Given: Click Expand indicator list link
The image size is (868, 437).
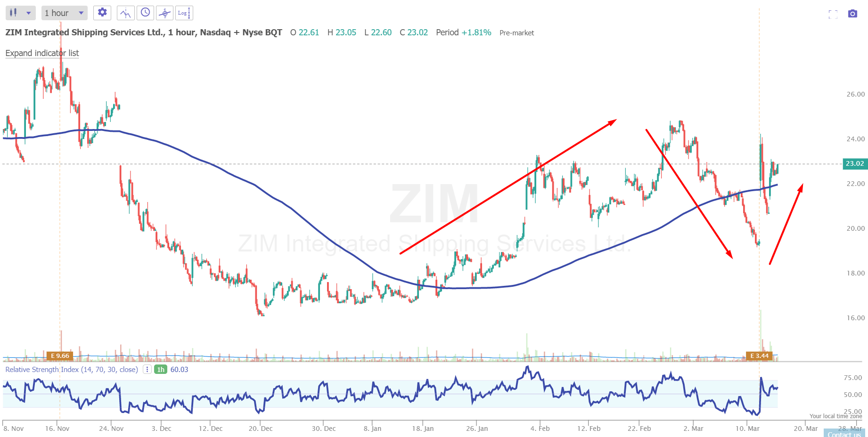Looking at the screenshot, I should coord(42,53).
